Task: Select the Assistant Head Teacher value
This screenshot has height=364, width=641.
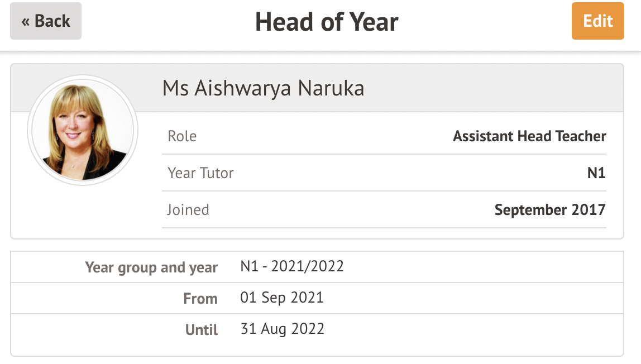Action: (529, 136)
